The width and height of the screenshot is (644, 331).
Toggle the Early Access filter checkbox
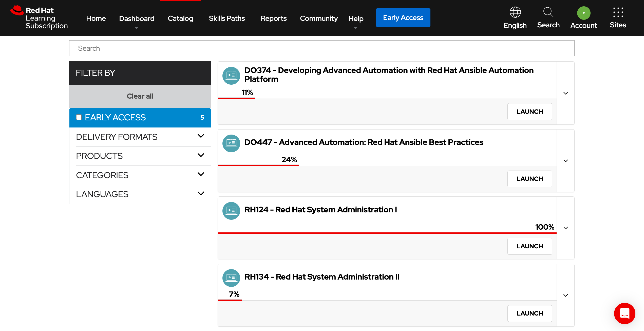pyautogui.click(x=79, y=117)
